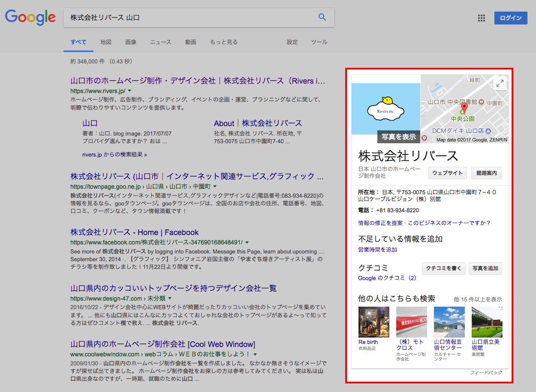The width and height of the screenshot is (536, 392).
Task: Click 他 15 件以上を表示 link
Action: 478,299
